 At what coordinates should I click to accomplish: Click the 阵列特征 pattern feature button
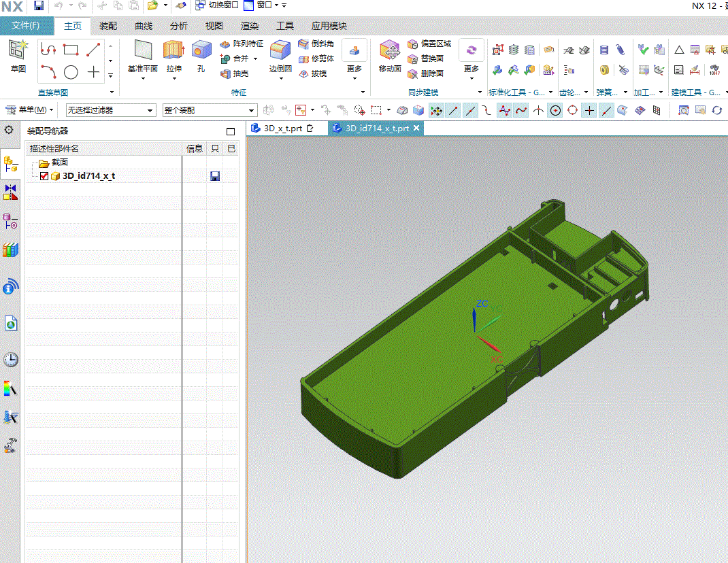[242, 44]
